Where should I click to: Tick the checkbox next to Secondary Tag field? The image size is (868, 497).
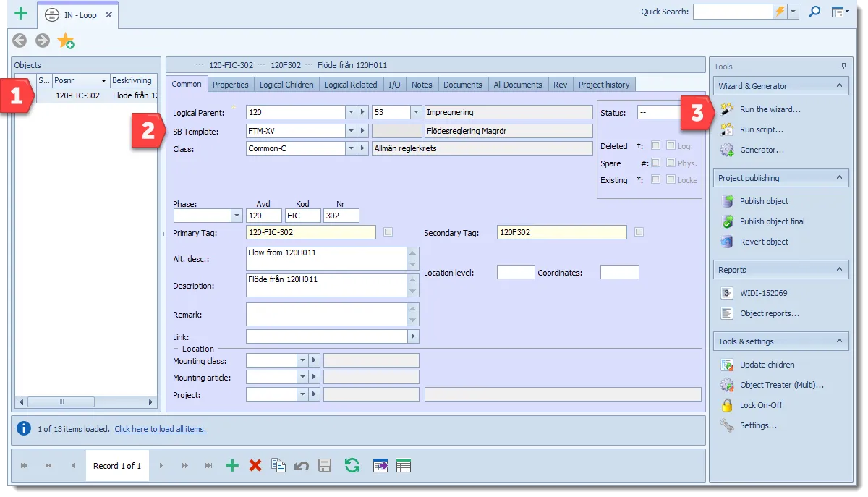tap(639, 232)
